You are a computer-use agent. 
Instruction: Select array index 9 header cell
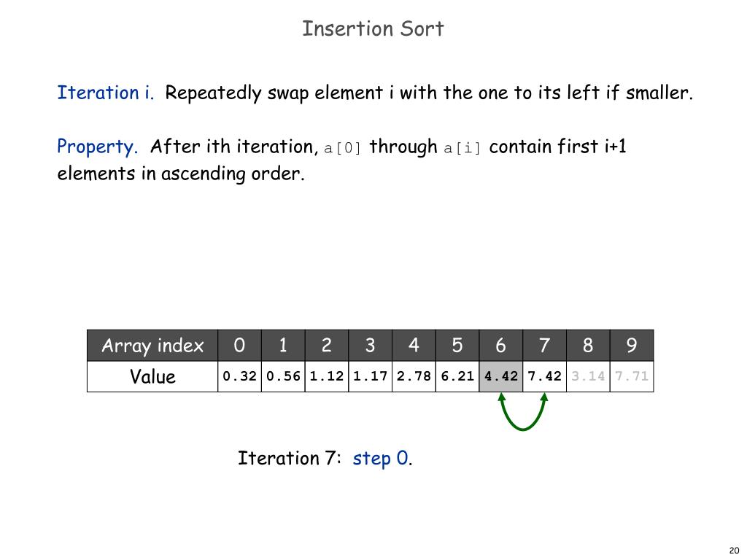[632, 345]
